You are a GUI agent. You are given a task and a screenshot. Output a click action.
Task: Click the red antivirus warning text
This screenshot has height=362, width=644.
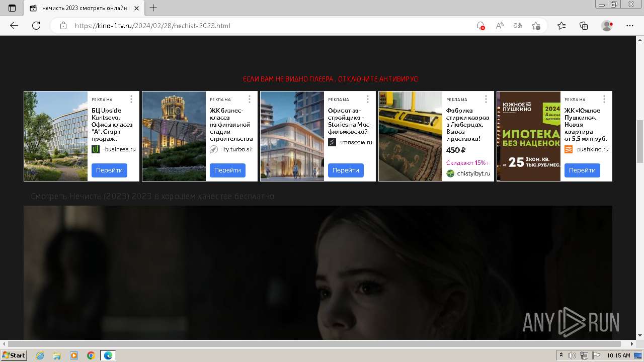click(x=331, y=79)
